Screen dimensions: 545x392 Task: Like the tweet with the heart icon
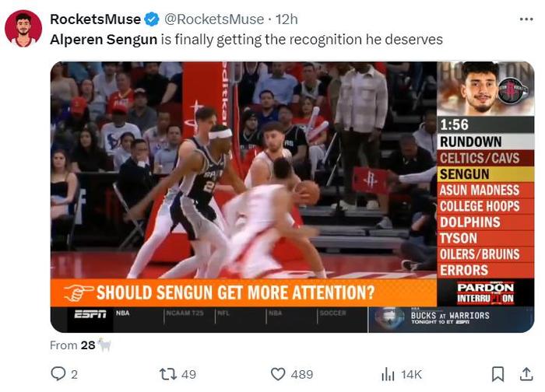point(278,374)
